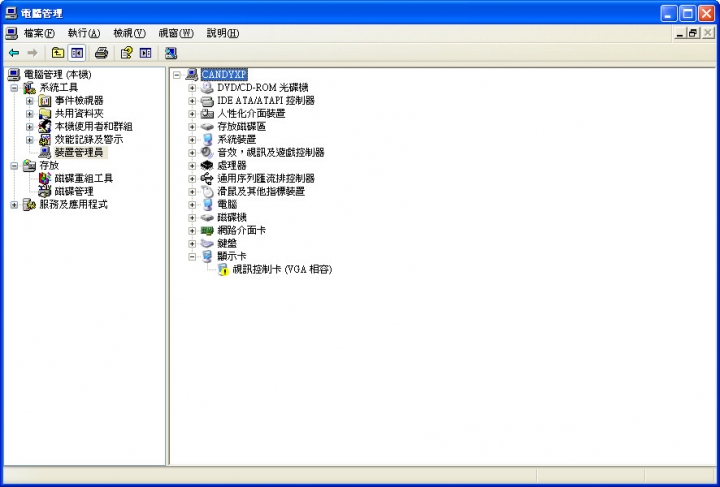The height and width of the screenshot is (487, 720).
Task: Click the 音效，視訊及遊戲控制器 speaker icon
Action: [x=207, y=152]
